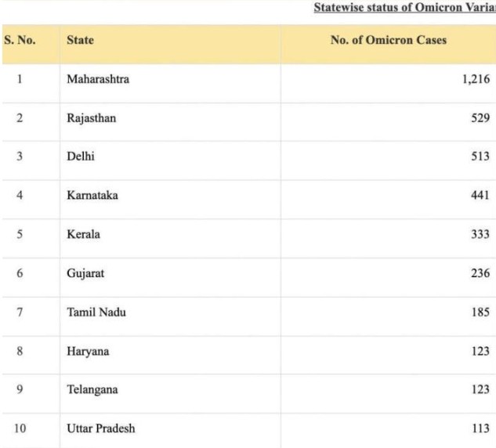Viewport: 496px width, 448px height.
Task: Click Rajasthan's case count 529
Action: click(480, 118)
